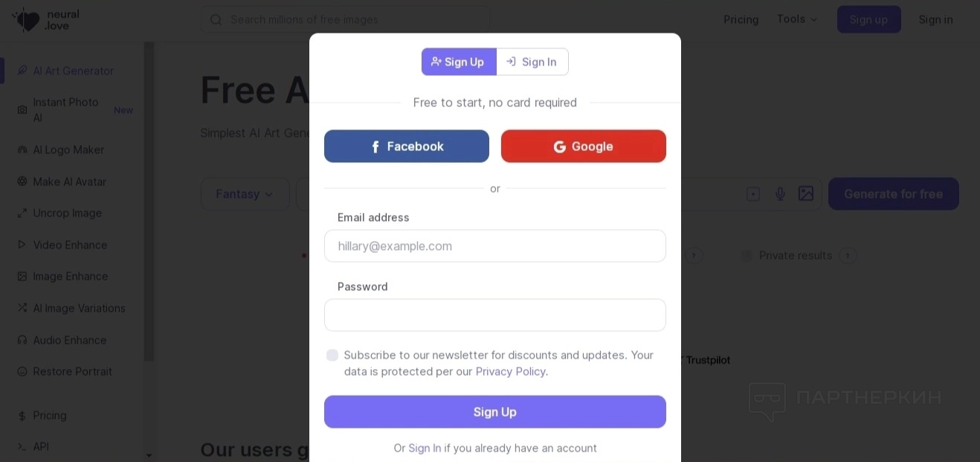
Task: Open the Fantasy style dropdown
Action: pyautogui.click(x=245, y=194)
